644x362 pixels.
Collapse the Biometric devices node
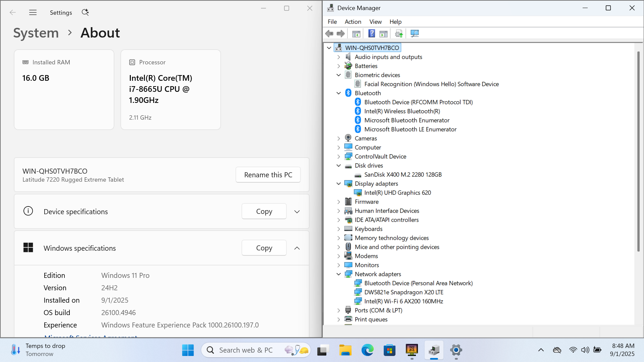[x=339, y=75]
